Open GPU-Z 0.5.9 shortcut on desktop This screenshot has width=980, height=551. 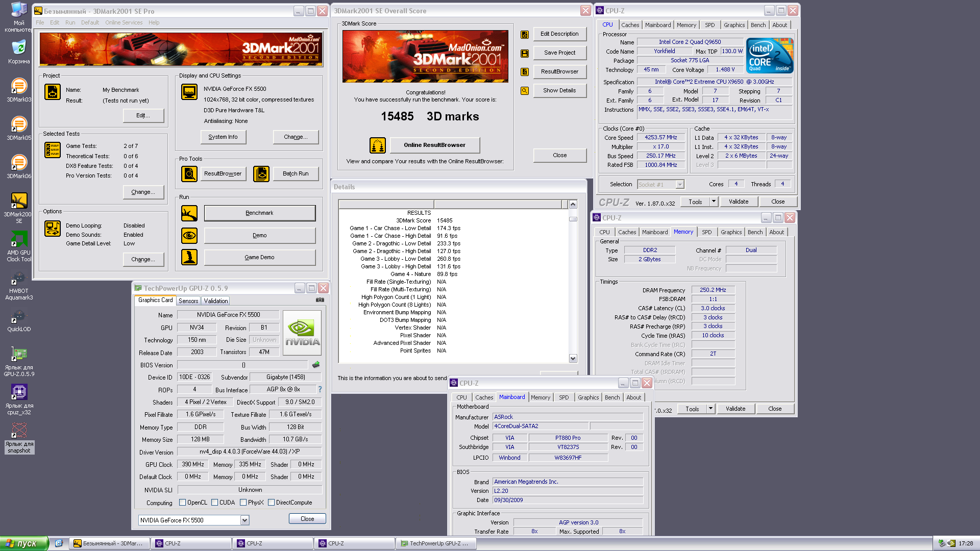tap(19, 361)
